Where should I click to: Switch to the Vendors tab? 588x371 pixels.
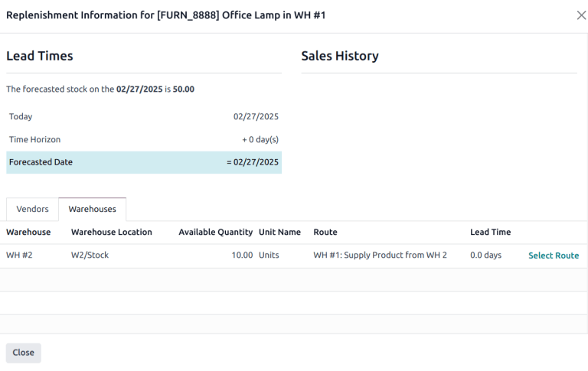click(x=32, y=209)
